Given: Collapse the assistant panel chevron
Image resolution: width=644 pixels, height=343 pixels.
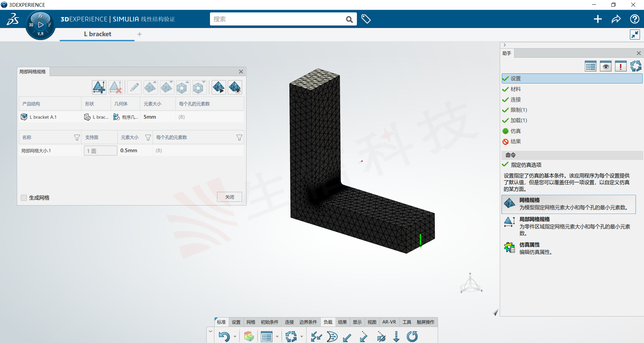Looking at the screenshot, I should click(x=504, y=45).
